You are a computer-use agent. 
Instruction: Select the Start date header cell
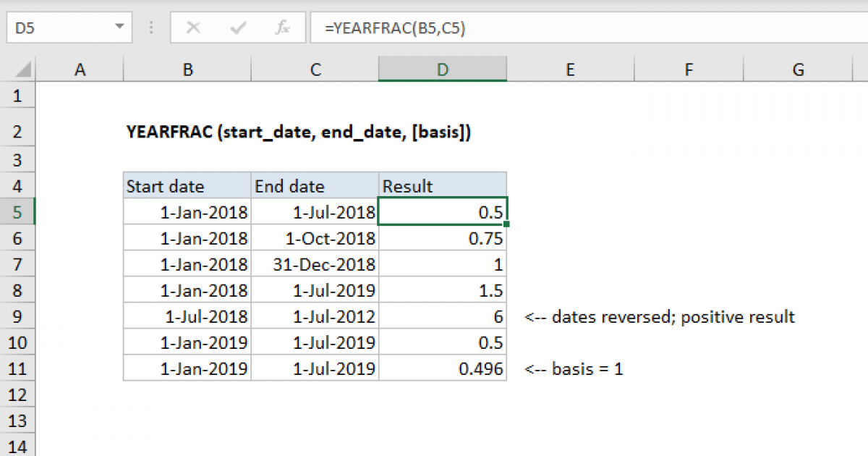pos(187,186)
